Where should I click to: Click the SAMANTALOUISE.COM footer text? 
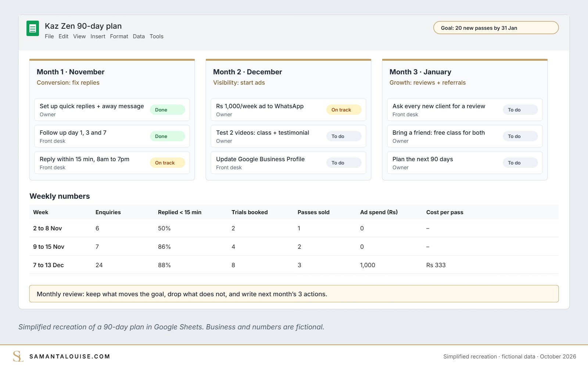70,357
